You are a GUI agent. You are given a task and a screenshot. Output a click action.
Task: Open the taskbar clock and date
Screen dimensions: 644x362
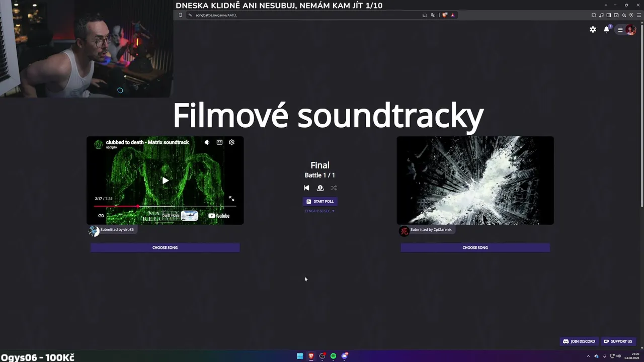pyautogui.click(x=631, y=356)
